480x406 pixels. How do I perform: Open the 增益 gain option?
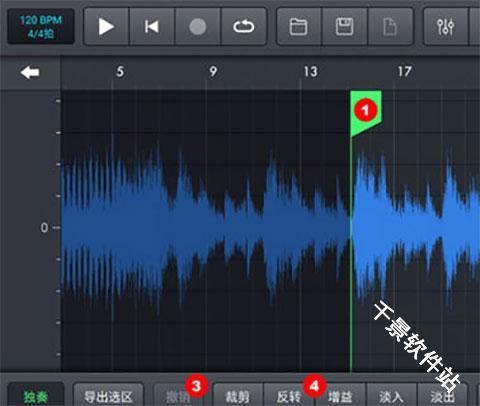tap(340, 396)
